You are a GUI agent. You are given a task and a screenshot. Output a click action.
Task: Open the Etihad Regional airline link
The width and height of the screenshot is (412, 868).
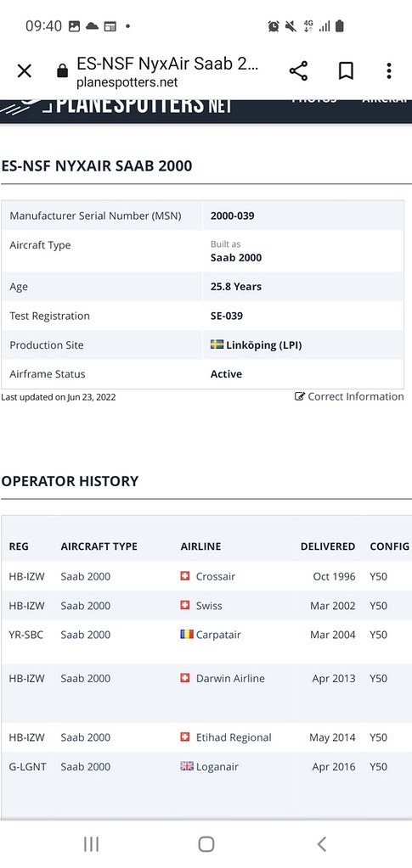point(234,737)
